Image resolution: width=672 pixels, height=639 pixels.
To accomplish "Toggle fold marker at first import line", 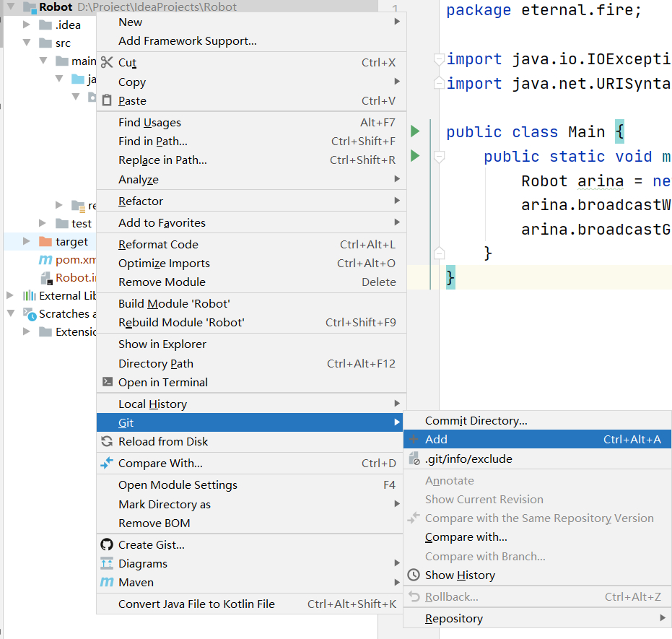I will (439, 59).
